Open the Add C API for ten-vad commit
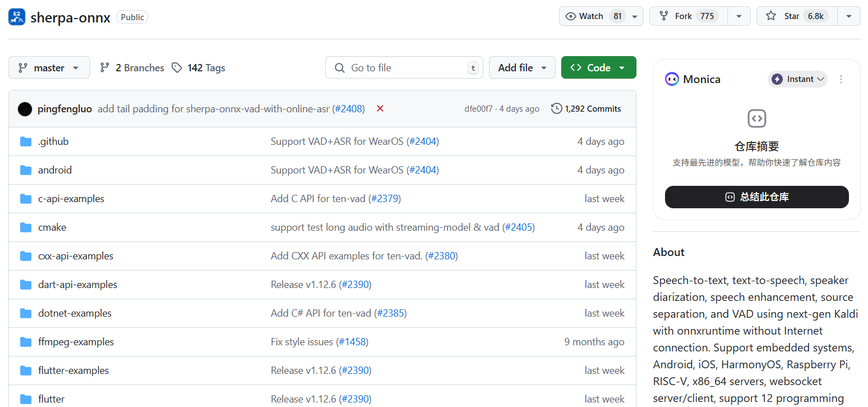The width and height of the screenshot is (868, 407). [x=318, y=199]
